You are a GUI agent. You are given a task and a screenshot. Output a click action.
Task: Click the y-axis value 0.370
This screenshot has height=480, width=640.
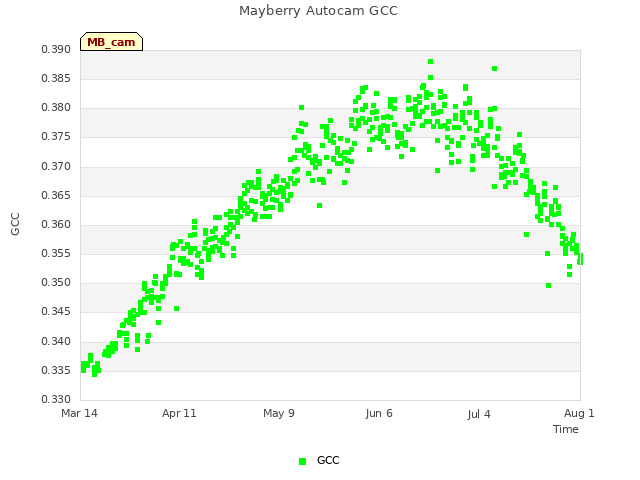pyautogui.click(x=56, y=167)
